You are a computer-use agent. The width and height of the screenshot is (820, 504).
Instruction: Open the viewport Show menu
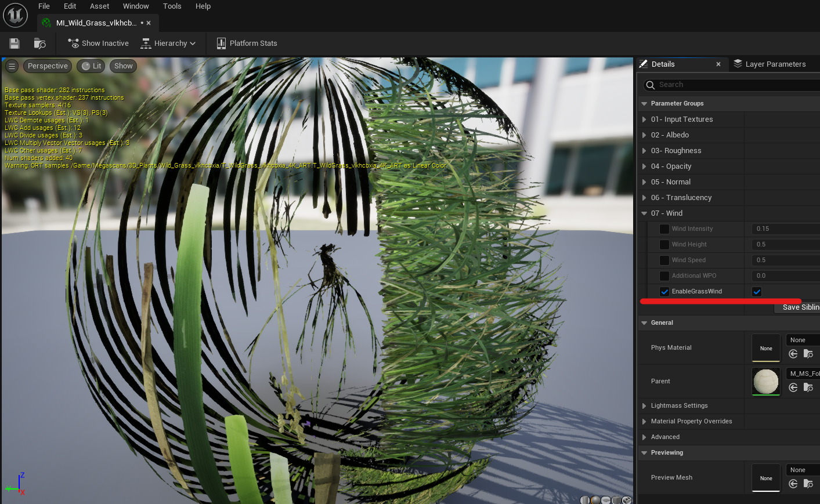(123, 66)
